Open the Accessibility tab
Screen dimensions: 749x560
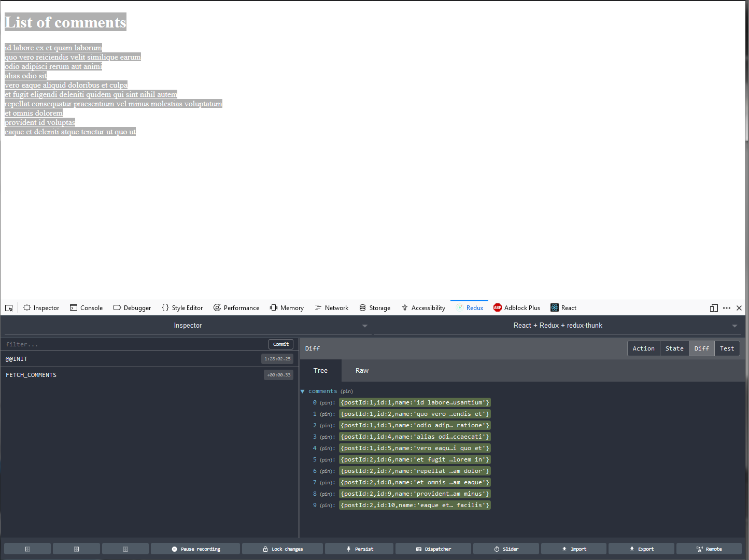pyautogui.click(x=423, y=308)
